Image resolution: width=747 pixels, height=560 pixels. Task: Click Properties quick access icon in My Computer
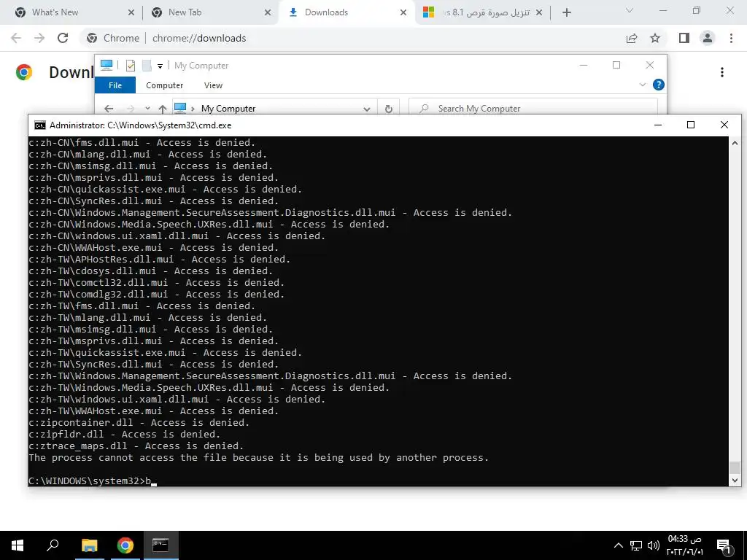130,66
